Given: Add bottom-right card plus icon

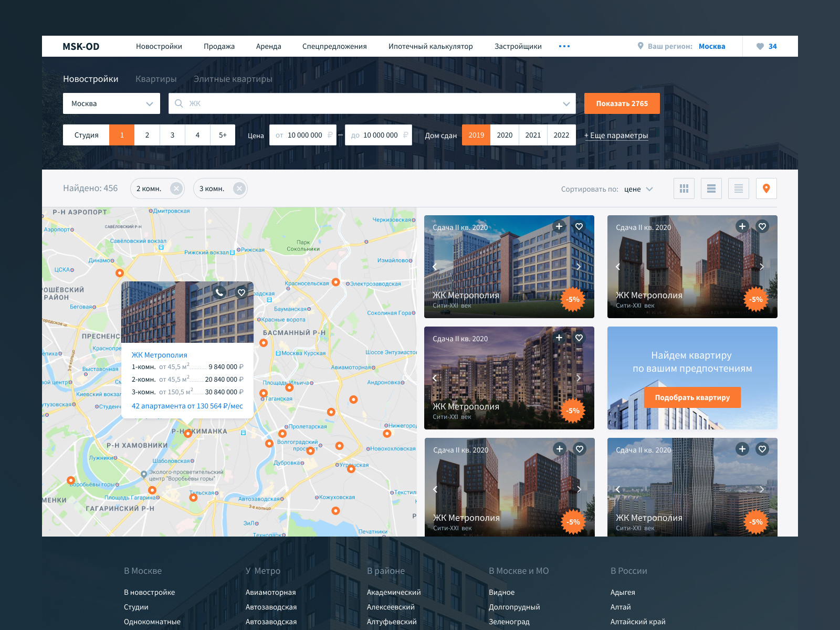Looking at the screenshot, I should coord(742,449).
